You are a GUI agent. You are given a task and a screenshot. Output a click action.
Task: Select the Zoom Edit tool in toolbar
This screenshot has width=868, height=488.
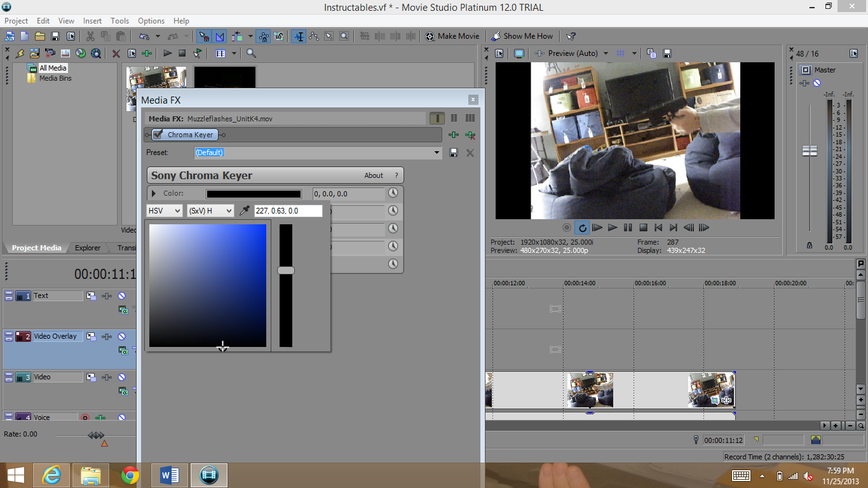[344, 36]
